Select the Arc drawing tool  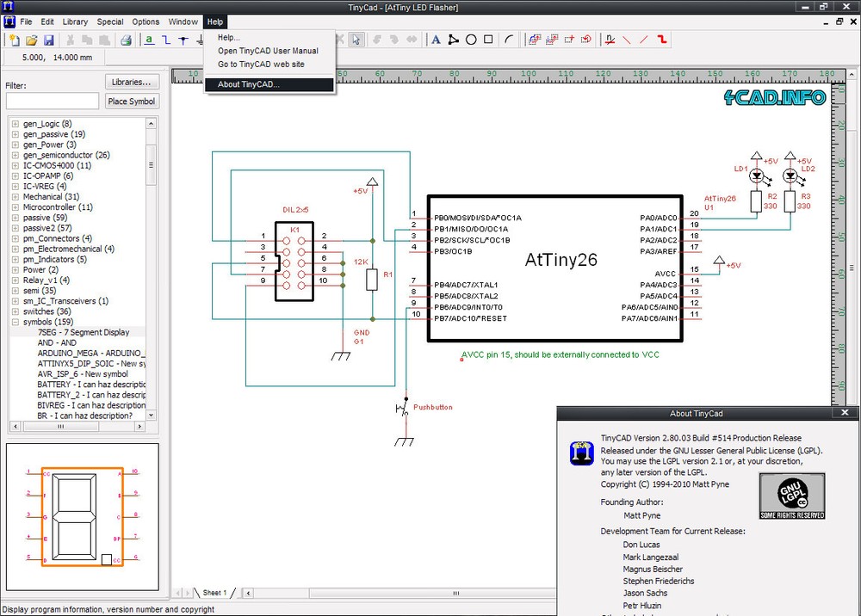[x=510, y=39]
